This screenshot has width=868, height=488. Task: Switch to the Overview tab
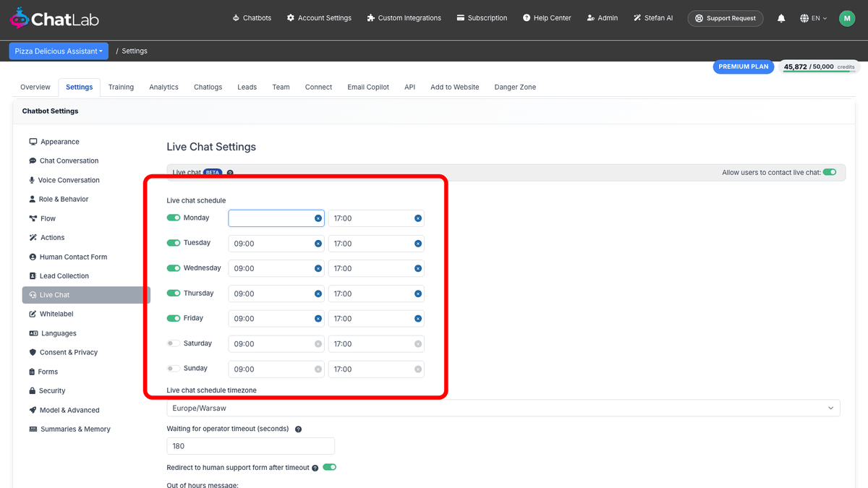[35, 87]
